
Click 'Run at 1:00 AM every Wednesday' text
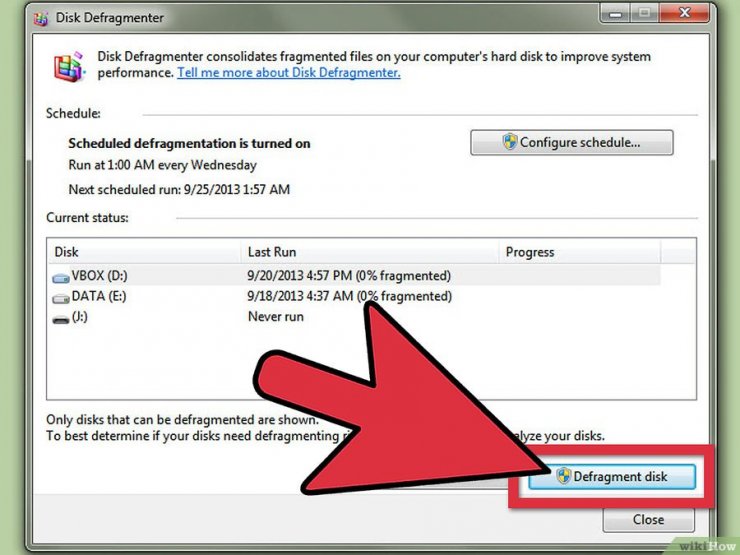(162, 165)
